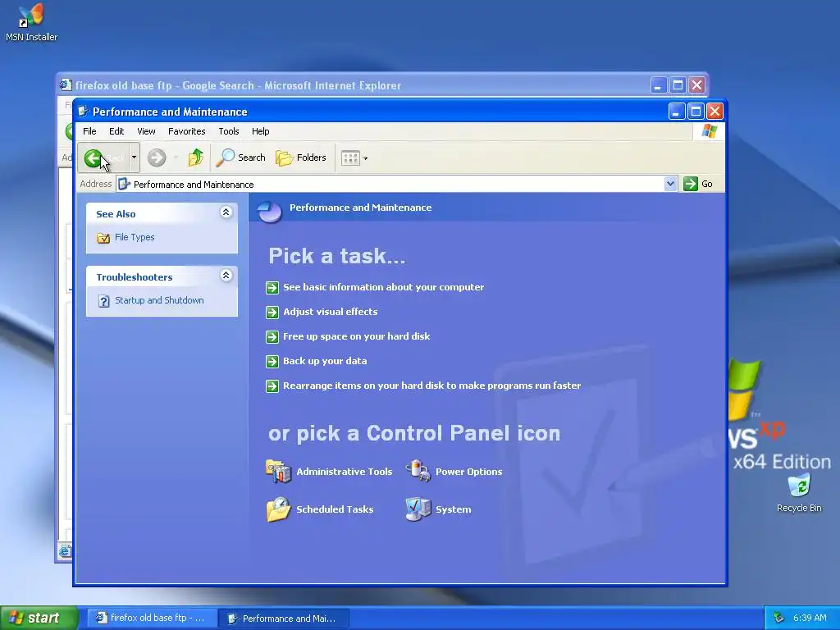The height and width of the screenshot is (630, 840).
Task: Open System text link
Action: click(x=453, y=509)
